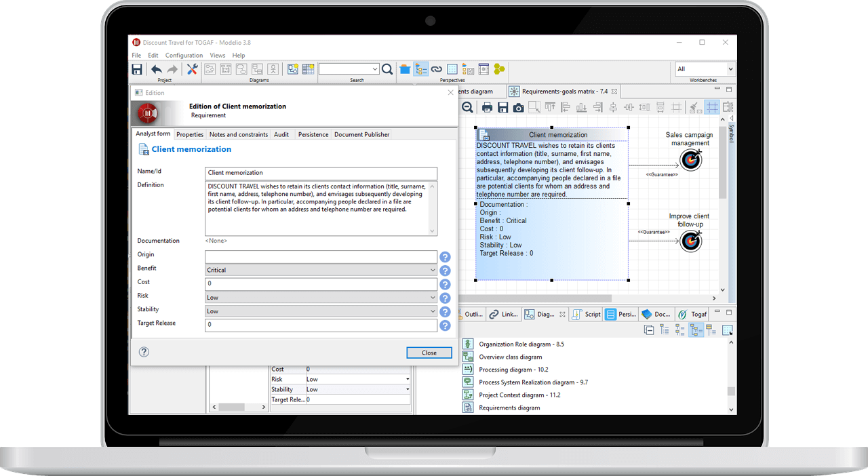Switch to the Notes and constraints tab

(x=239, y=134)
